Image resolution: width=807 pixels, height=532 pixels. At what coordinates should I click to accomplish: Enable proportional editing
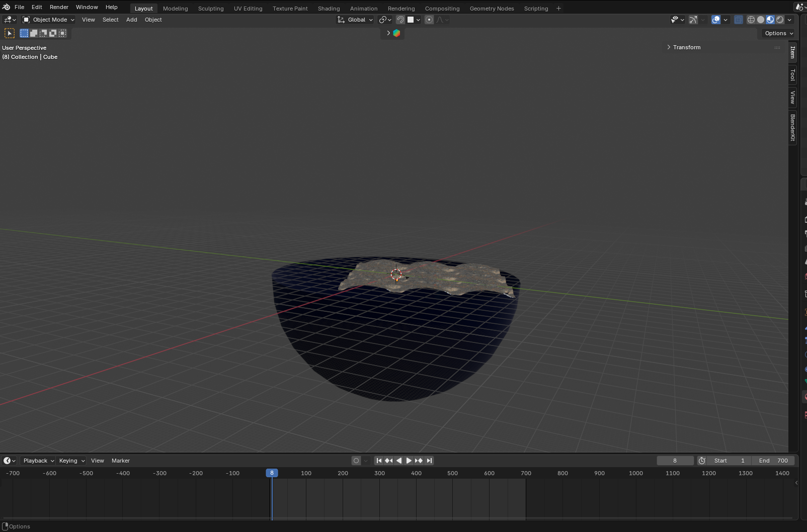click(x=429, y=20)
